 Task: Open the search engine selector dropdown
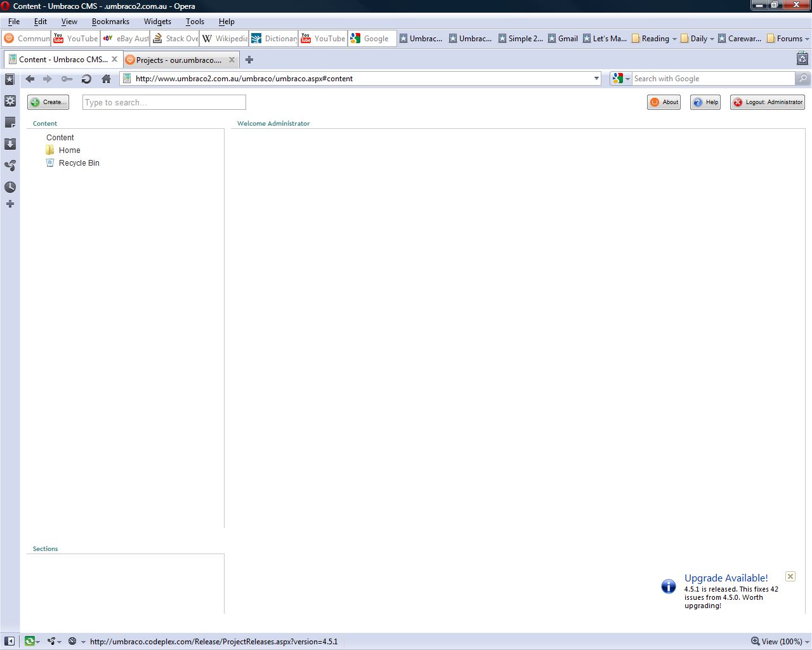[621, 79]
